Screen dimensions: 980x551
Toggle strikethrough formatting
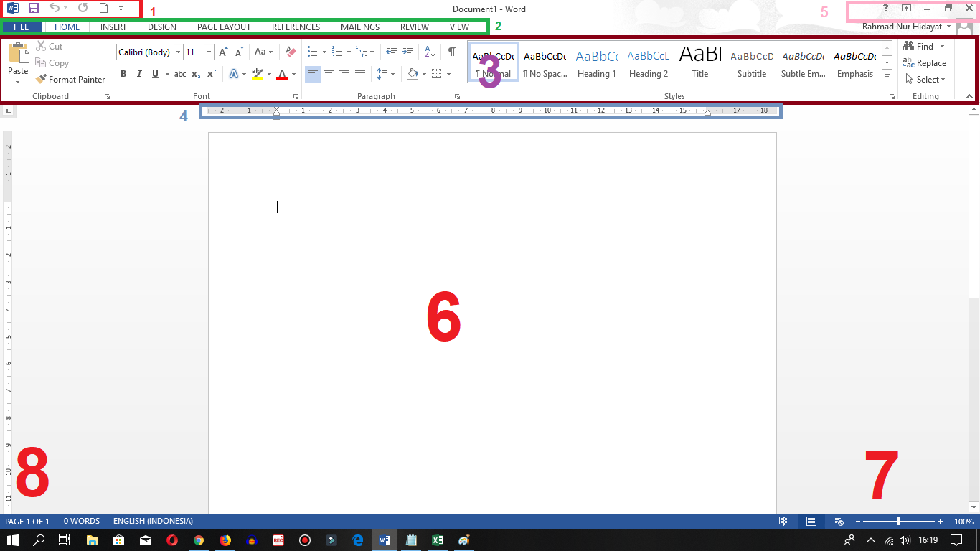[x=180, y=74]
